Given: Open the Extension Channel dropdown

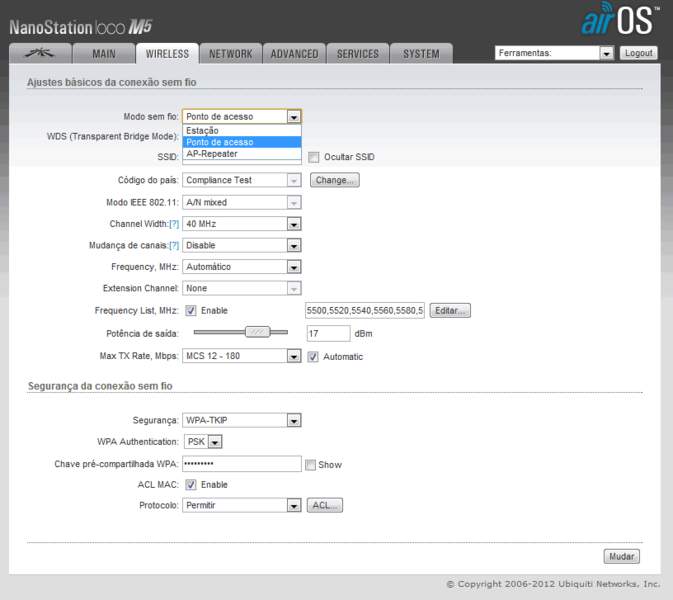Looking at the screenshot, I should point(242,288).
